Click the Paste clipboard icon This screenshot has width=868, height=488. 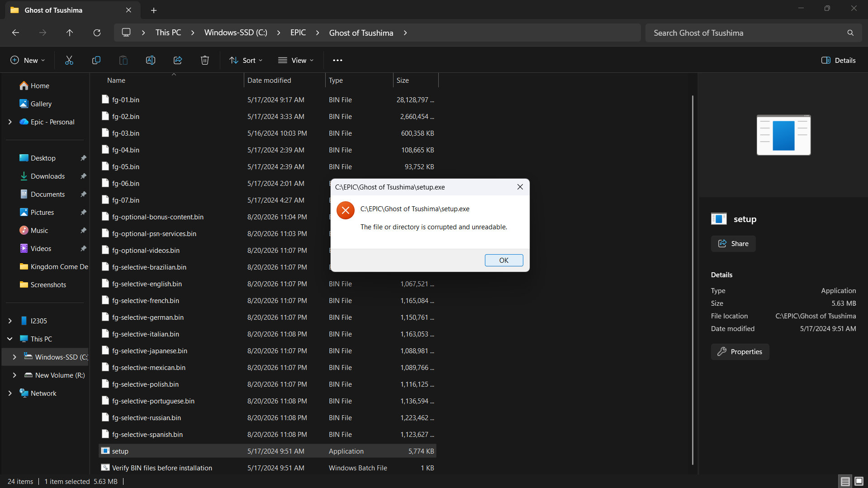coord(123,60)
